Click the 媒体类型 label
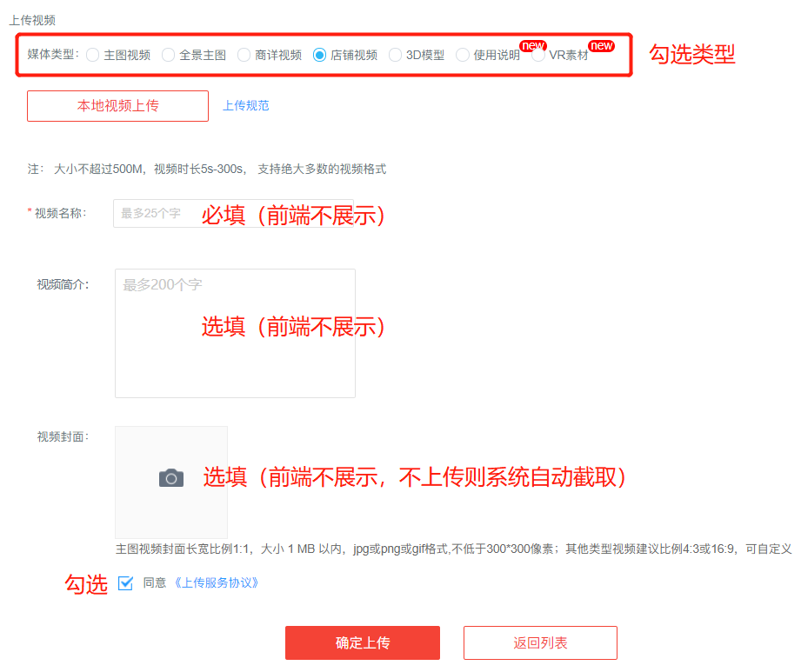Viewport: 801px width, 672px height. pyautogui.click(x=53, y=55)
